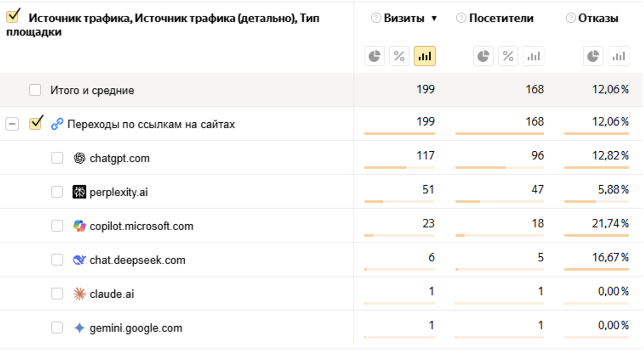Click the chat.deepseek.com source link
This screenshot has width=644, height=354.
[x=137, y=260]
